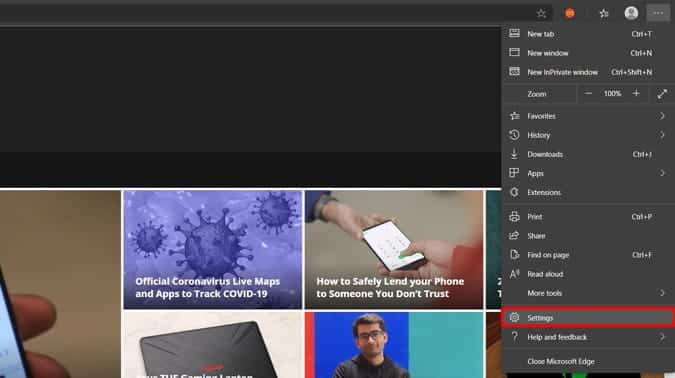Screen dimensions: 675x378
Task: Choose Close Microsoft Edge
Action: (588, 362)
